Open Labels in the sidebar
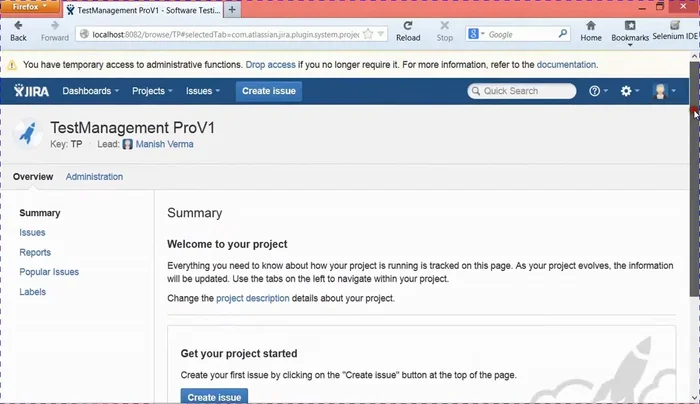This screenshot has width=700, height=404. click(x=33, y=292)
